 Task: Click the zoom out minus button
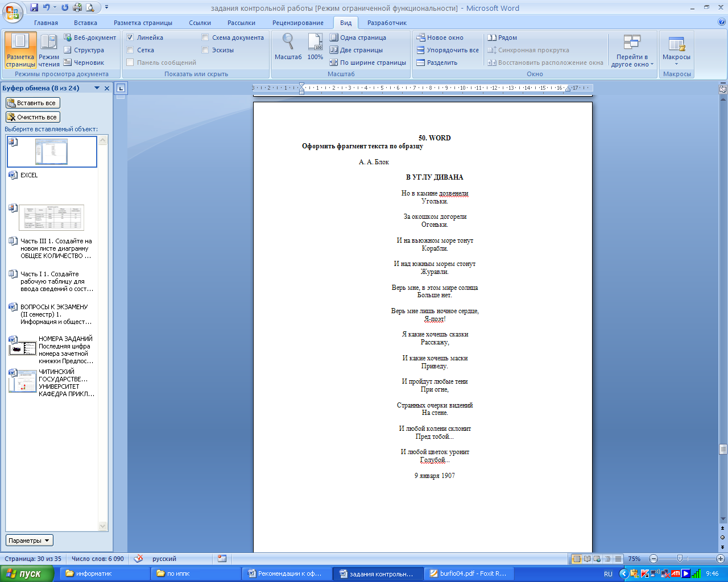point(653,559)
